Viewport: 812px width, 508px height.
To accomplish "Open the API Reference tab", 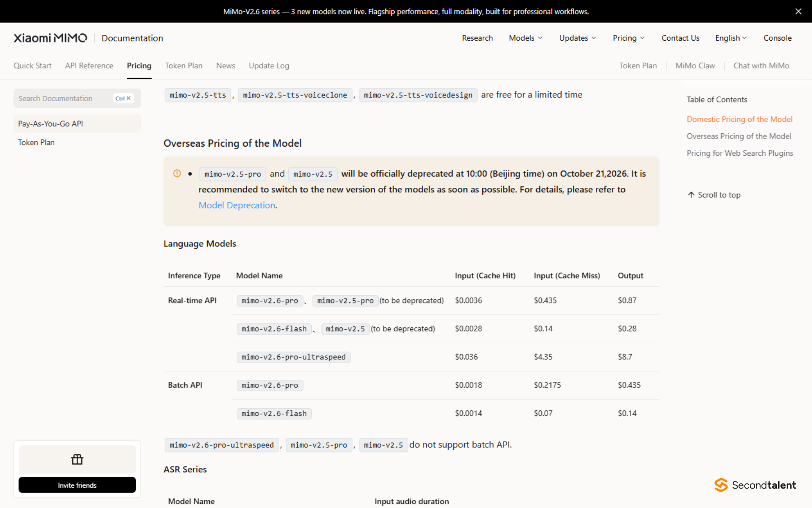I will point(89,65).
